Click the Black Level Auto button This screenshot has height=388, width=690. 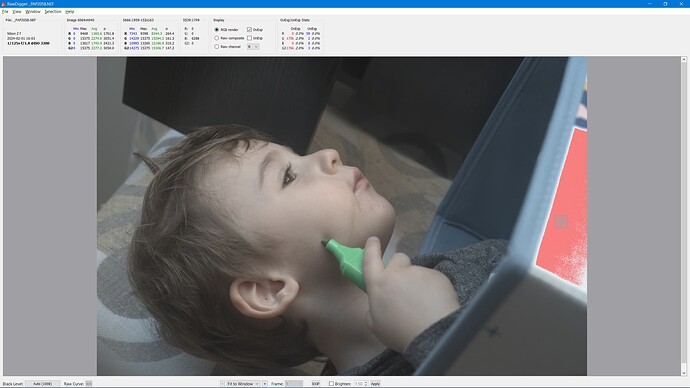(43, 384)
